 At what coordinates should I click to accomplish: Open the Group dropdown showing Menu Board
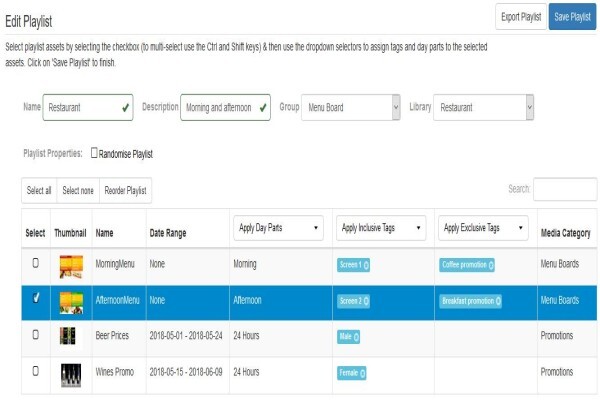click(351, 108)
